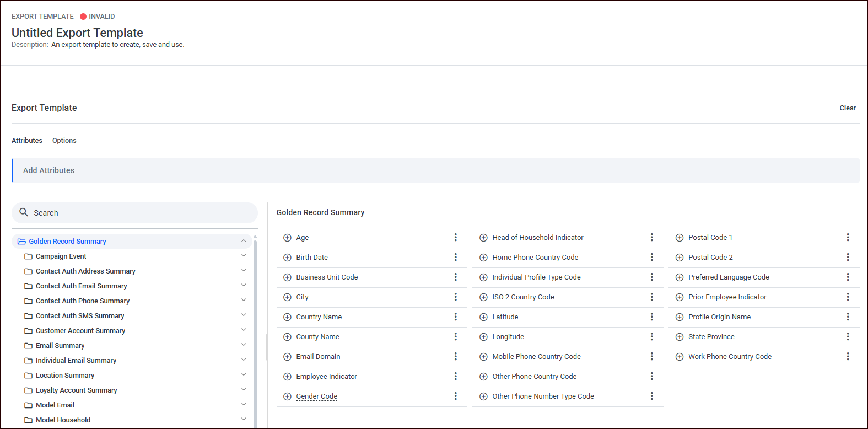Expand the Loyalty Account Summary chevron
This screenshot has height=429, width=868.
pos(244,390)
